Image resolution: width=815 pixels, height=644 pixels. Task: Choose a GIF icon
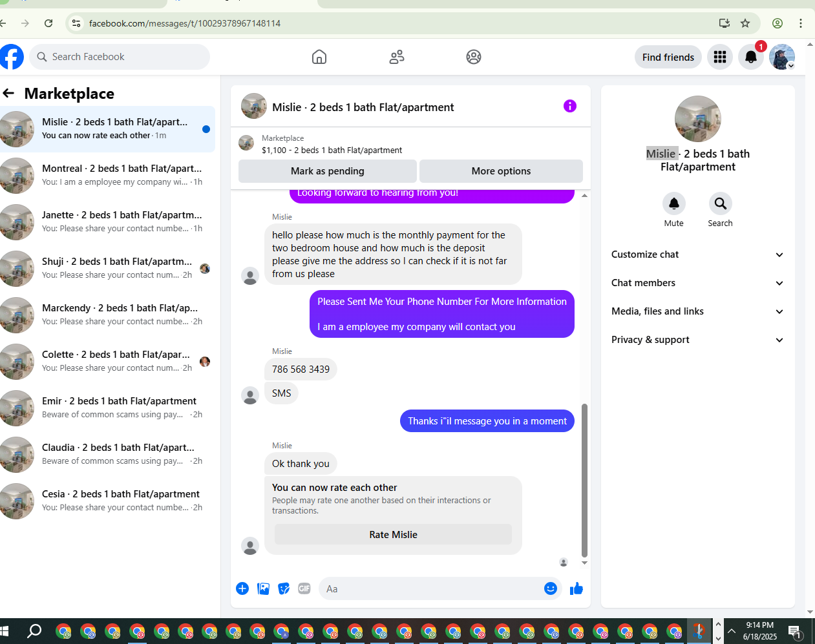pos(304,588)
